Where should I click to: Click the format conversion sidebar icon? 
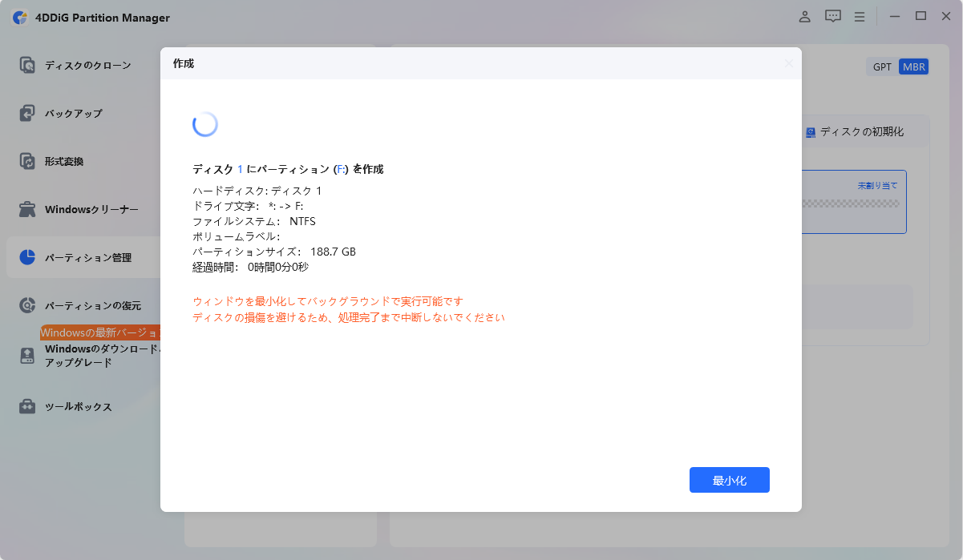(28, 161)
